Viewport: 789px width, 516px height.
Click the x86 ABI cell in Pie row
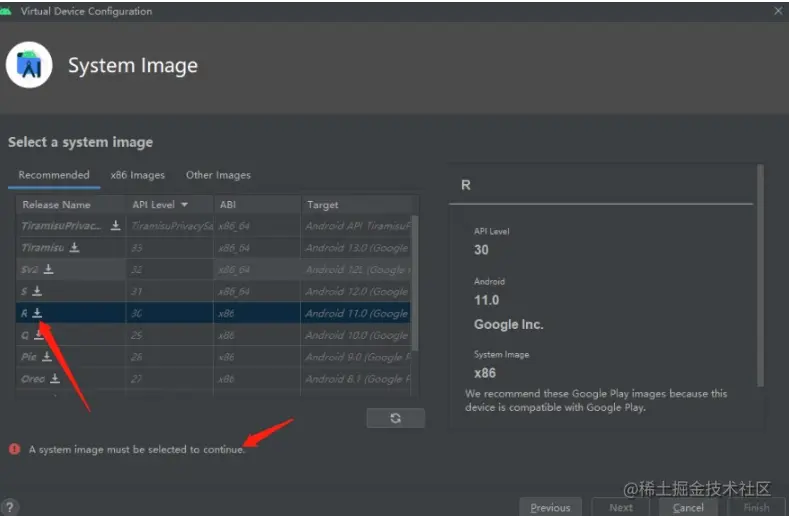(257, 357)
